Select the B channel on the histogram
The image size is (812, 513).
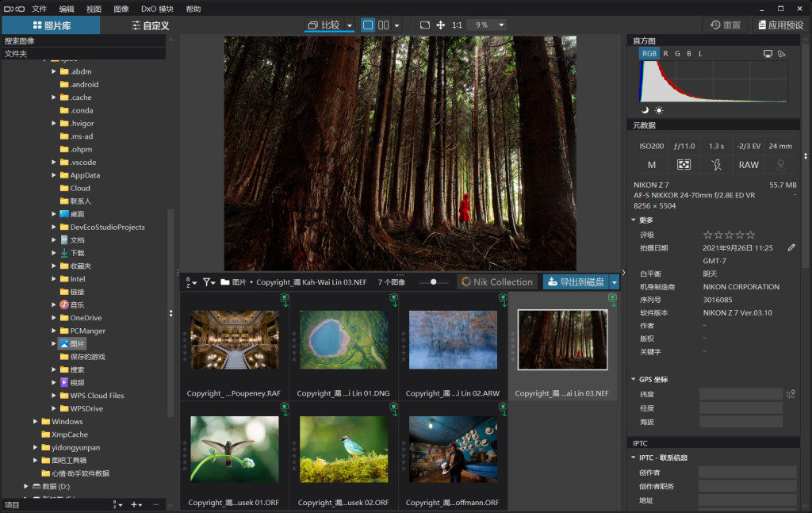[x=688, y=53]
